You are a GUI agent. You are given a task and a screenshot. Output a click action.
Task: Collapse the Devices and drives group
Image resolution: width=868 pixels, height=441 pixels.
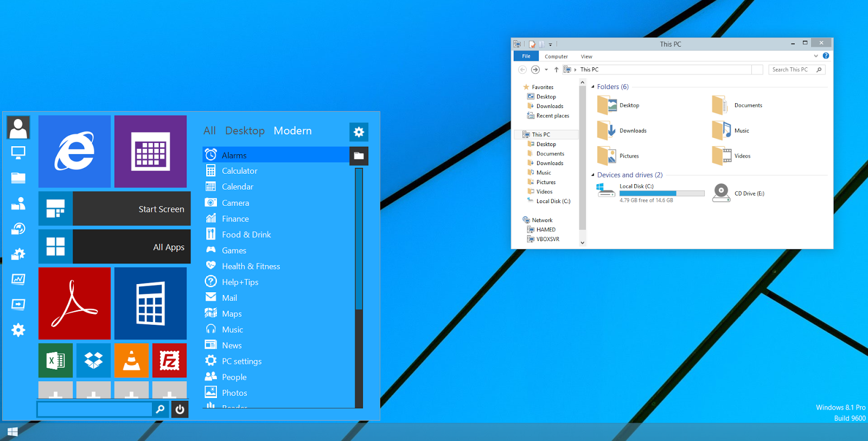[x=592, y=175]
